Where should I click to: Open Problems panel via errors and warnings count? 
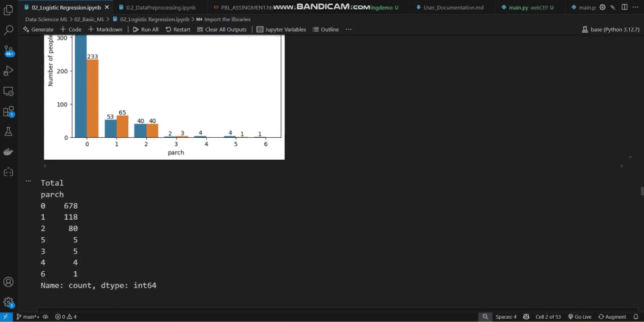tap(66, 317)
